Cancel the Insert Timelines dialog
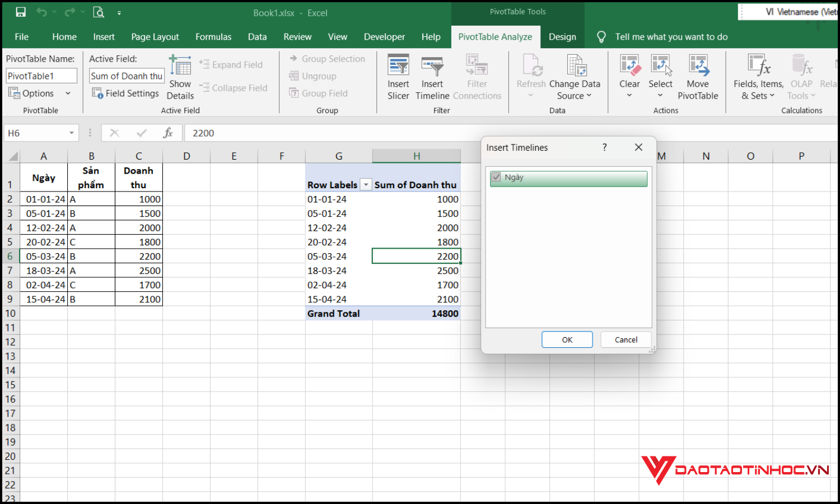The width and height of the screenshot is (840, 504). pos(626,339)
